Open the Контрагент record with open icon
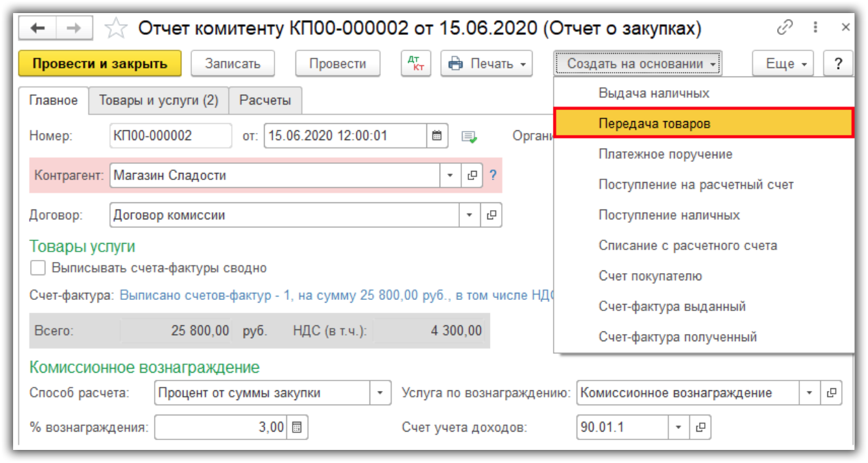This screenshot has height=463, width=868. tap(472, 176)
